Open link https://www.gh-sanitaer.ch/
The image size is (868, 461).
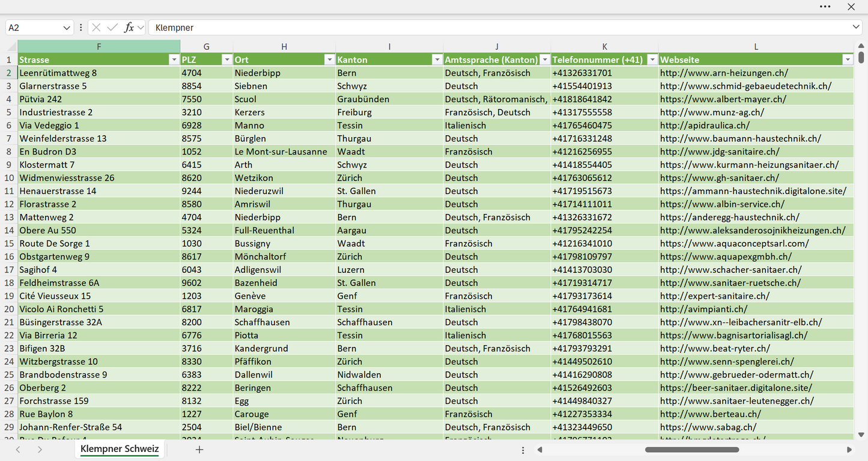pos(719,178)
